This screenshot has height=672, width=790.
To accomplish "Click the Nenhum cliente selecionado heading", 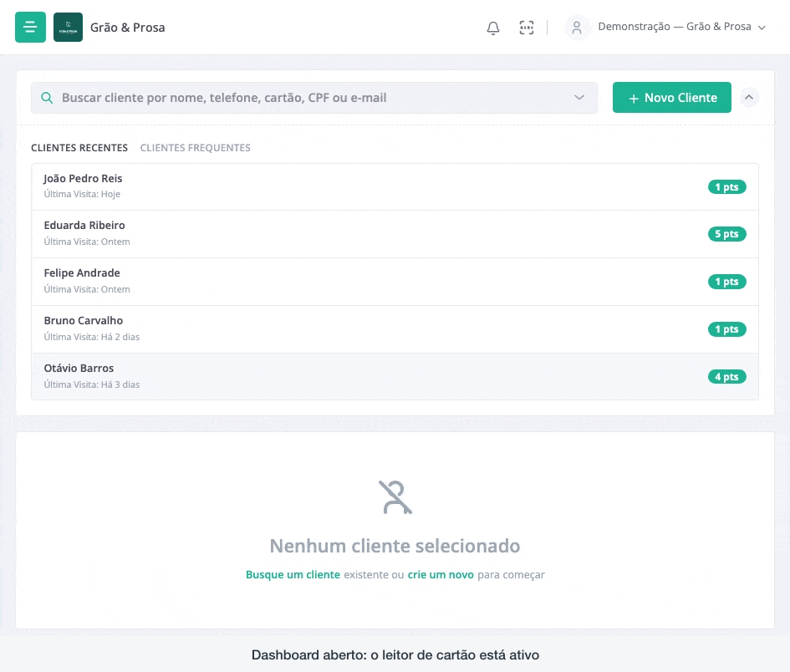I will click(395, 546).
